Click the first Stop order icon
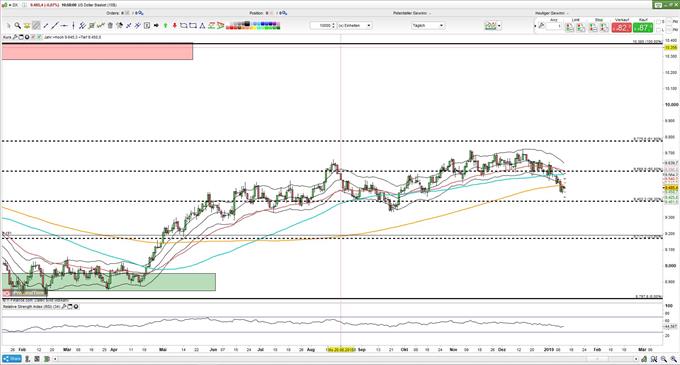This screenshot has height=365, width=680. click(593, 27)
